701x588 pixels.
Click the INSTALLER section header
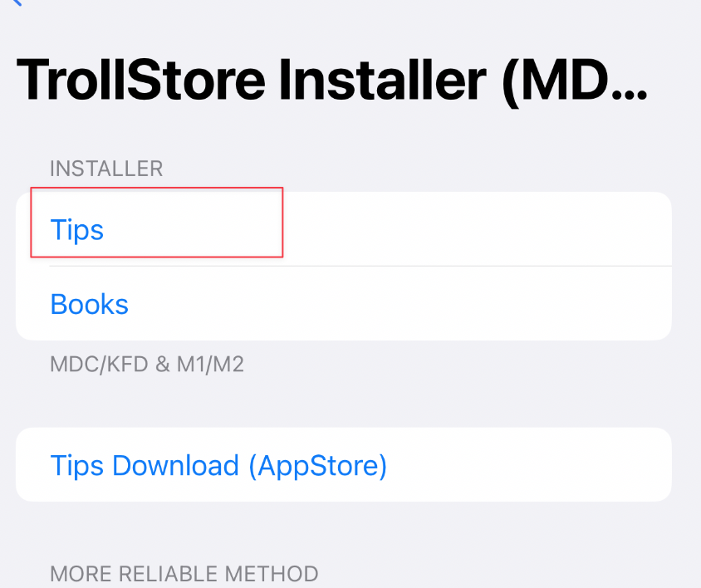tap(106, 169)
